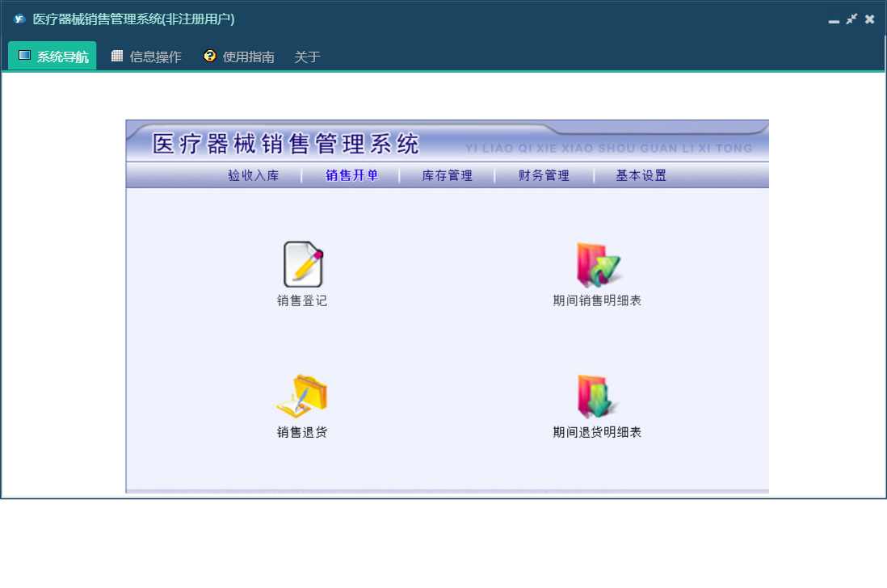The height and width of the screenshot is (588, 887).
Task: Click the app logo in title bar
Action: coord(19,19)
